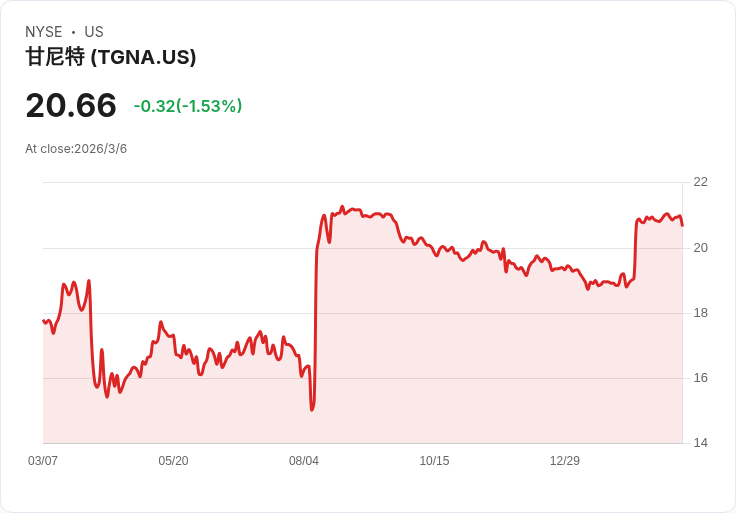Click the 18 price axis label

tap(700, 313)
